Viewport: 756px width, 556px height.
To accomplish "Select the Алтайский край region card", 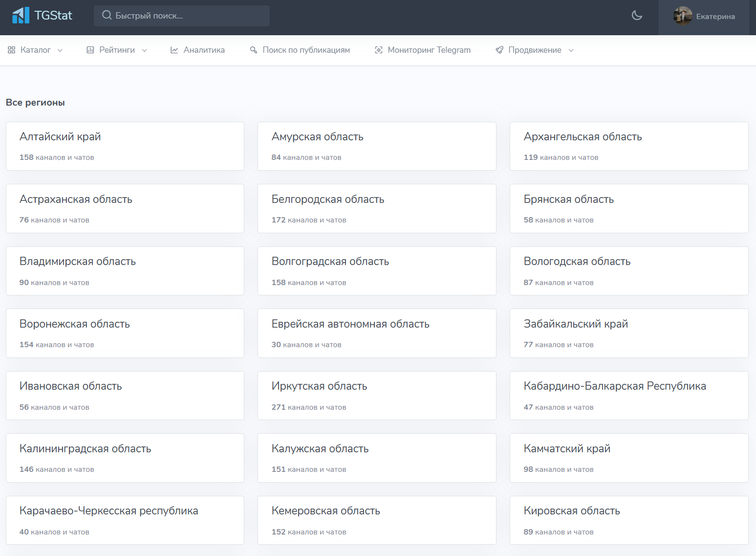I will [x=125, y=146].
